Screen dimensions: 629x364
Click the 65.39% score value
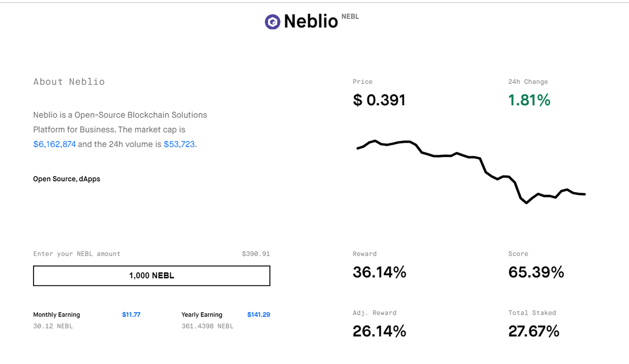coord(536,272)
